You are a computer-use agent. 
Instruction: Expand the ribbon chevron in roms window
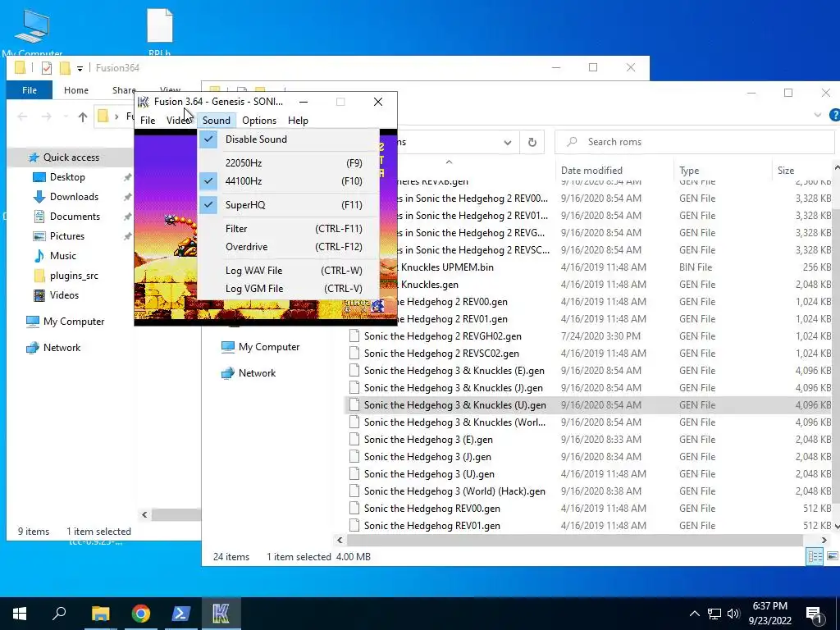click(x=818, y=115)
